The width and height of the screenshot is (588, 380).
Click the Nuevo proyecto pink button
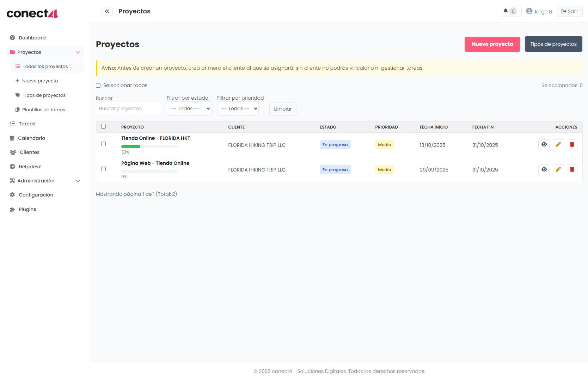(492, 44)
